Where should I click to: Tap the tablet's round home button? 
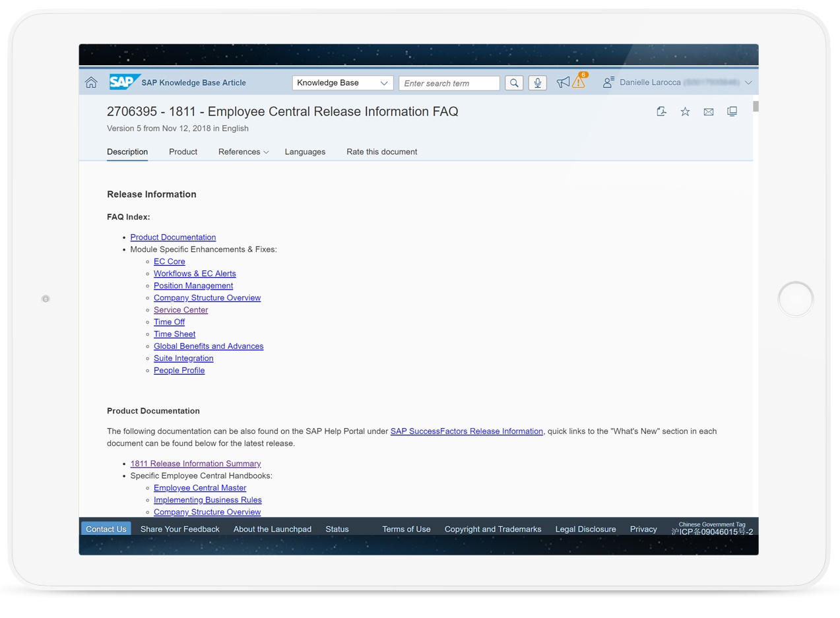[x=796, y=299]
